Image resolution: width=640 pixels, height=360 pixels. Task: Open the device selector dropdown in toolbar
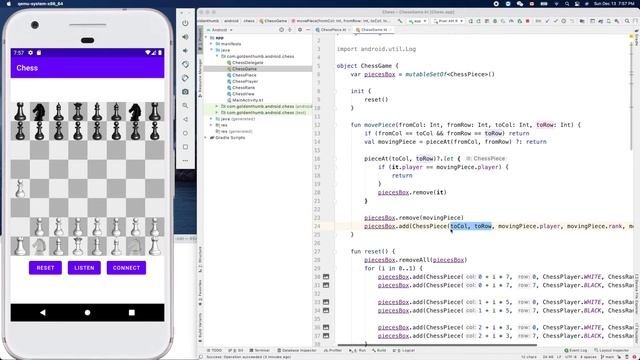click(448, 21)
